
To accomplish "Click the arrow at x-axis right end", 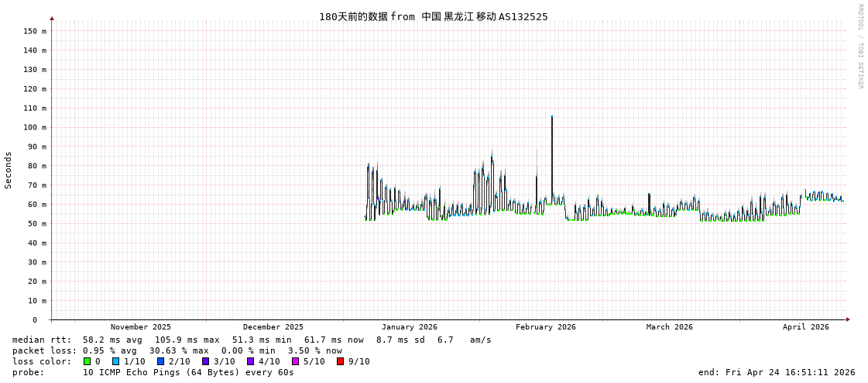I will (848, 319).
